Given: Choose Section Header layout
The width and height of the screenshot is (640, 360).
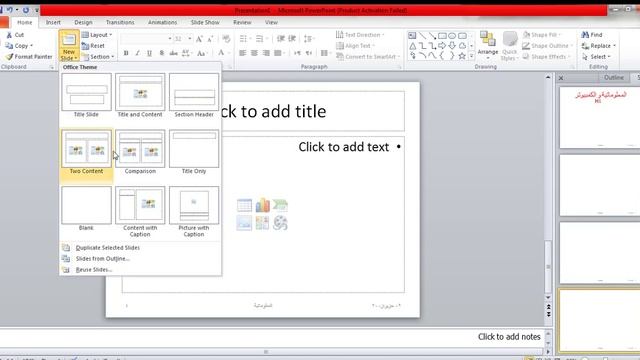Looking at the screenshot, I should (194, 96).
